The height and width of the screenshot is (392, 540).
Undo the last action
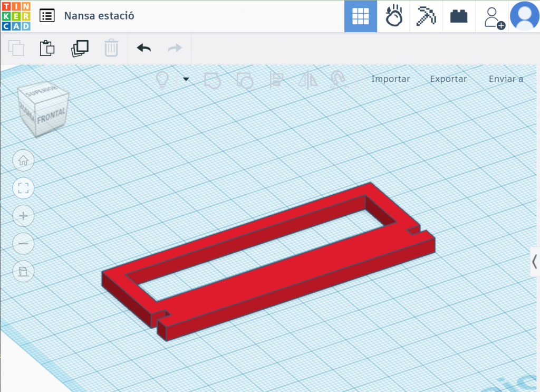143,48
